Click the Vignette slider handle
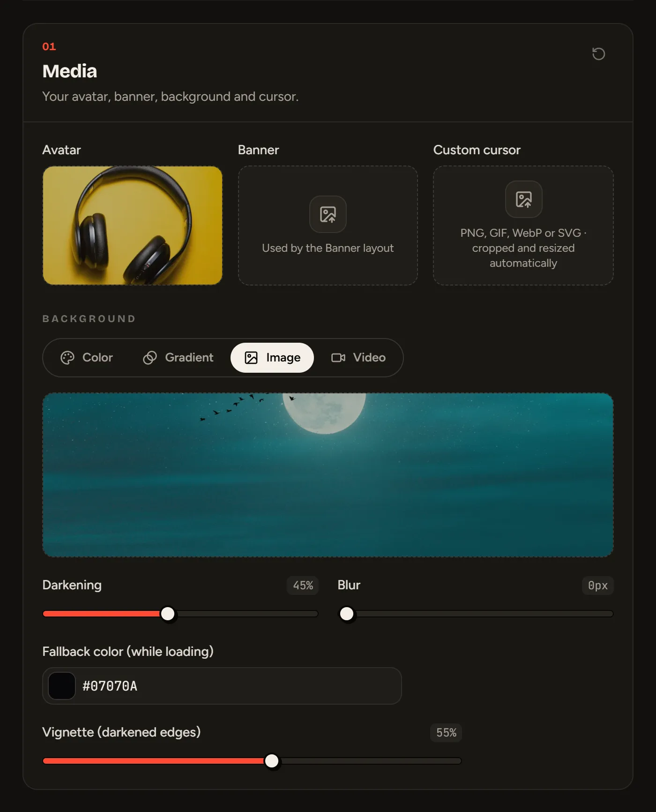656x812 pixels. [x=272, y=761]
